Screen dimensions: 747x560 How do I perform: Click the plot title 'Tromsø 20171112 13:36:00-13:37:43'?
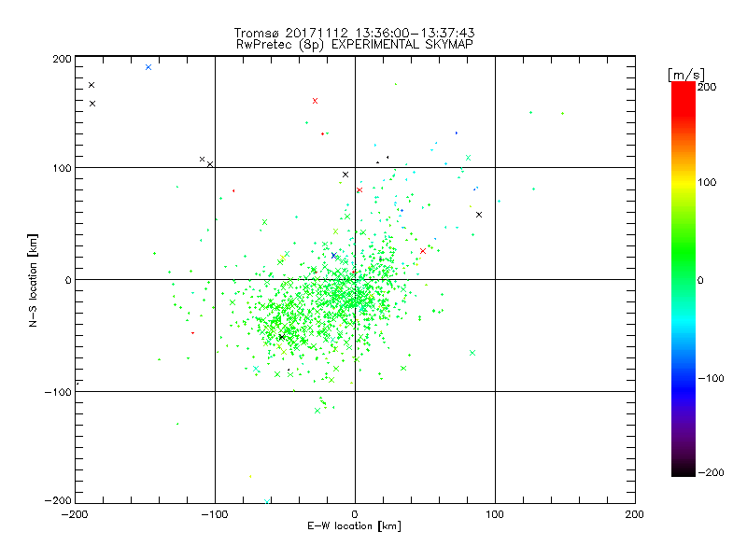click(x=354, y=33)
